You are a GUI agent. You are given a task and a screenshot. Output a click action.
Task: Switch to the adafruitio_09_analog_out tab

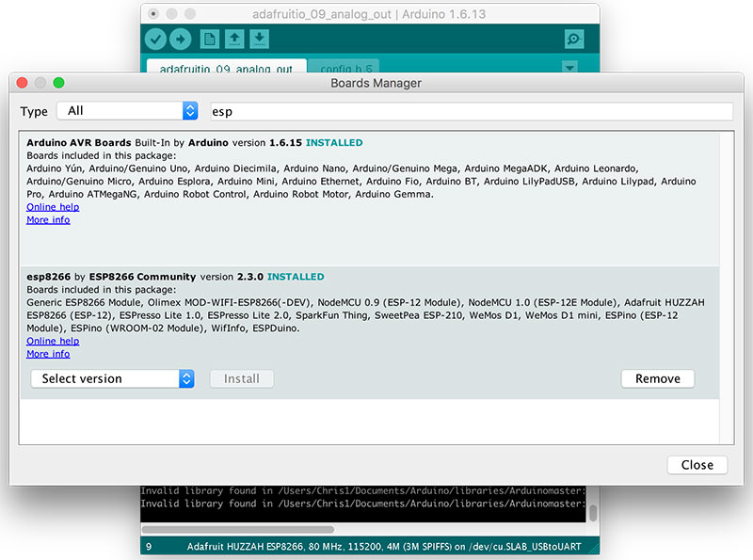coord(226,69)
